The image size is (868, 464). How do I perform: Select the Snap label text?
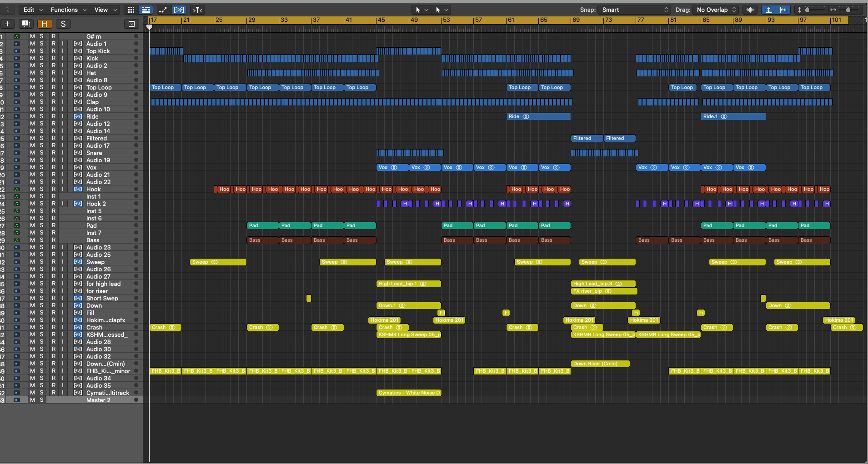pos(587,10)
